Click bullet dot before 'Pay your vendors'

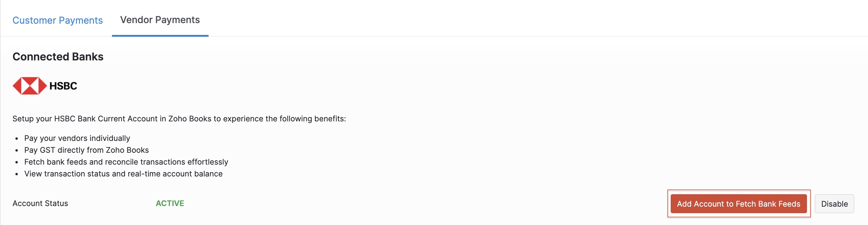(17, 139)
